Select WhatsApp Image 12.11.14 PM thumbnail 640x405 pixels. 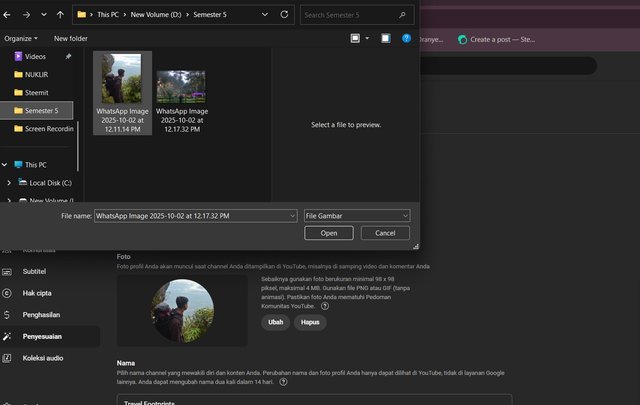click(x=122, y=93)
